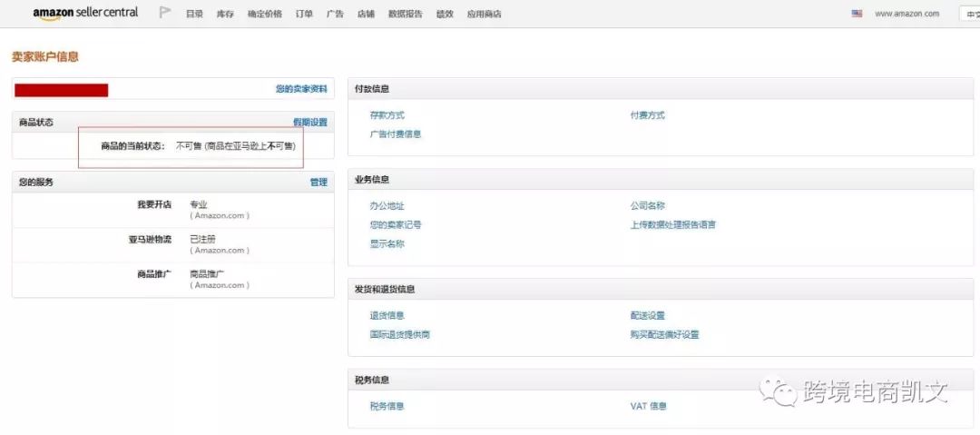Screen dimensions: 980x435
Task: Open 您的卖家记号 link
Action: click(x=395, y=224)
